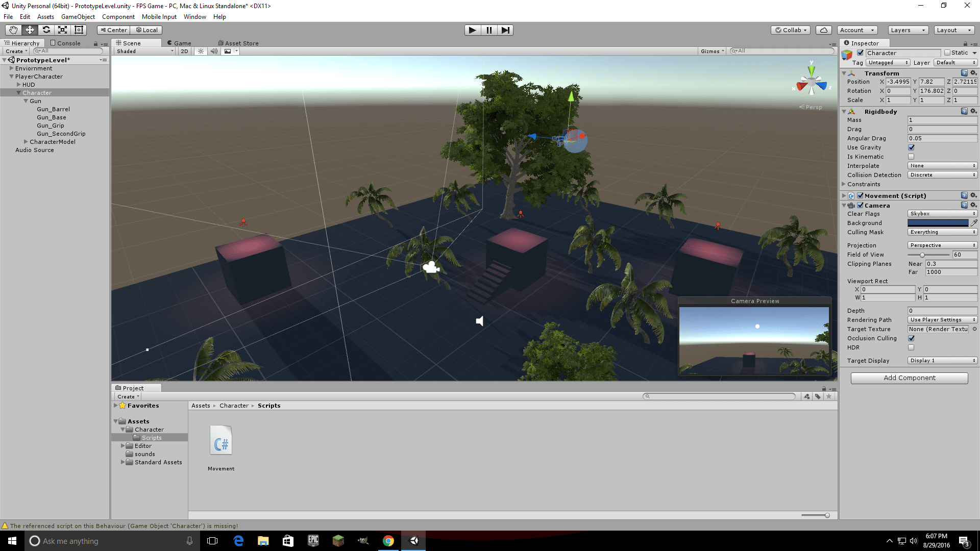Viewport: 980px width, 551px height.
Task: Toggle 2D scene view mode
Action: pos(184,51)
